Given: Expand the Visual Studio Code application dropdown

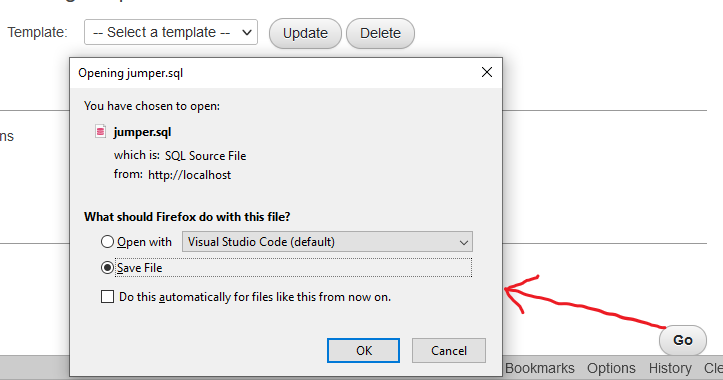Looking at the screenshot, I should tap(327, 242).
